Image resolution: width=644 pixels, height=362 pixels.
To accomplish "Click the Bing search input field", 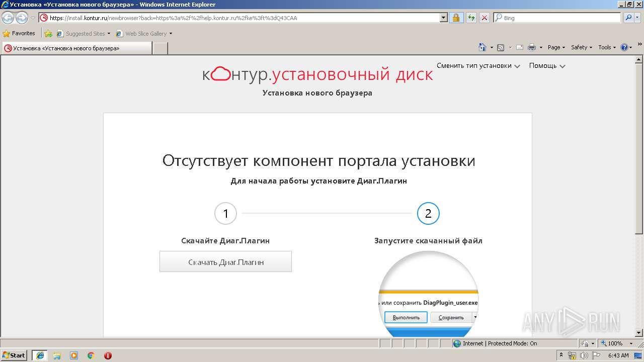I will click(x=557, y=18).
